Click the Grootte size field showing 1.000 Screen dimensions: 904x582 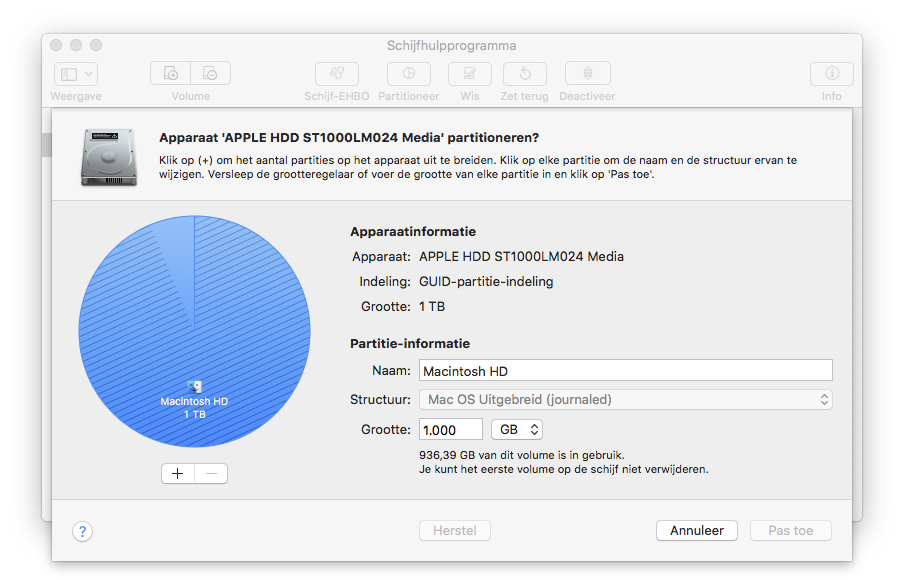tap(450, 430)
